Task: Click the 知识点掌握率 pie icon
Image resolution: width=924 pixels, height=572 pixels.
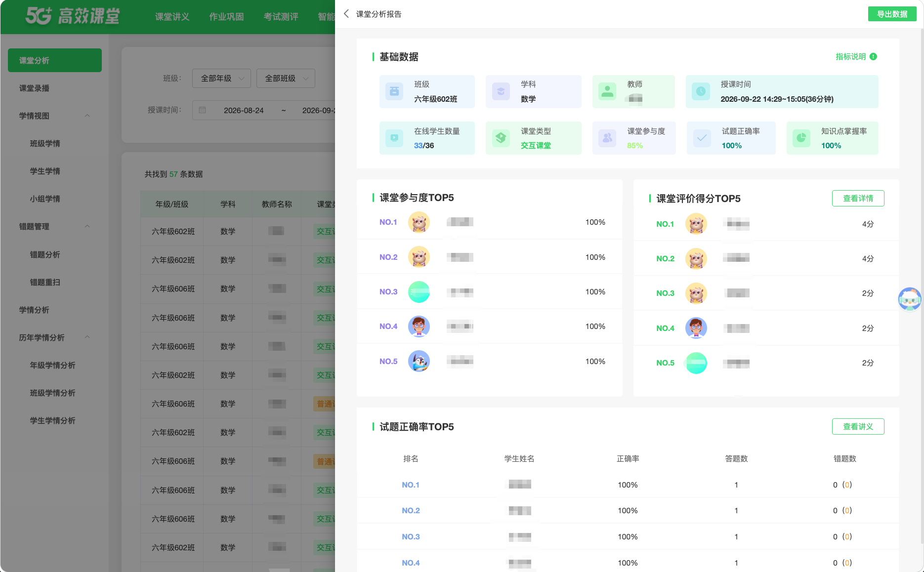Action: pos(801,138)
